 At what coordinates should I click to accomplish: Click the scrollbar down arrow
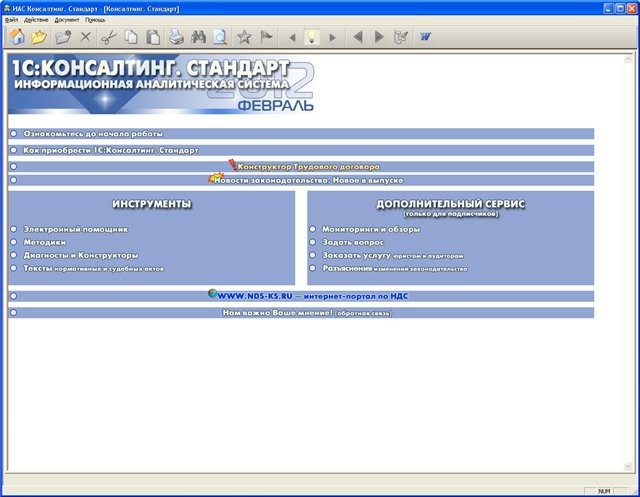(628, 466)
